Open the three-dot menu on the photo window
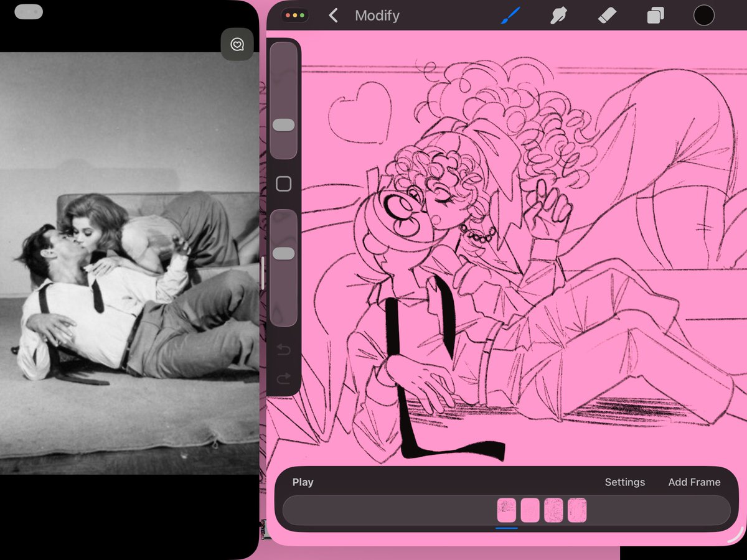This screenshot has height=560, width=747. coord(29,11)
